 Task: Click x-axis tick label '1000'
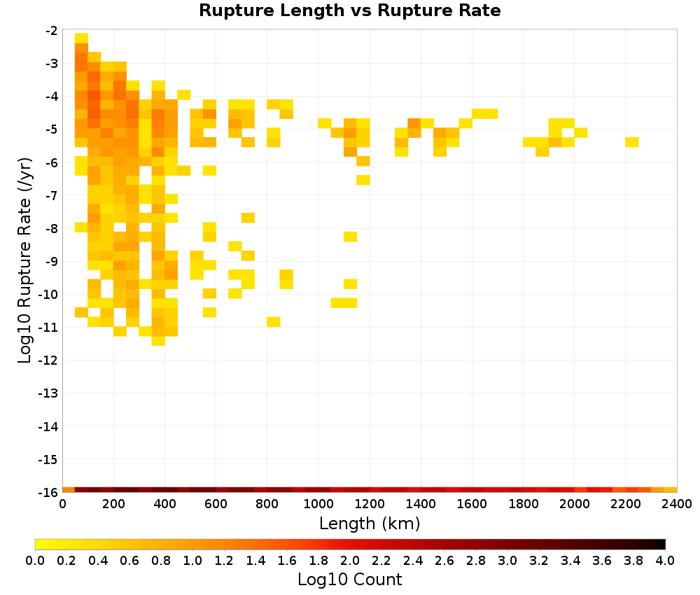318,505
